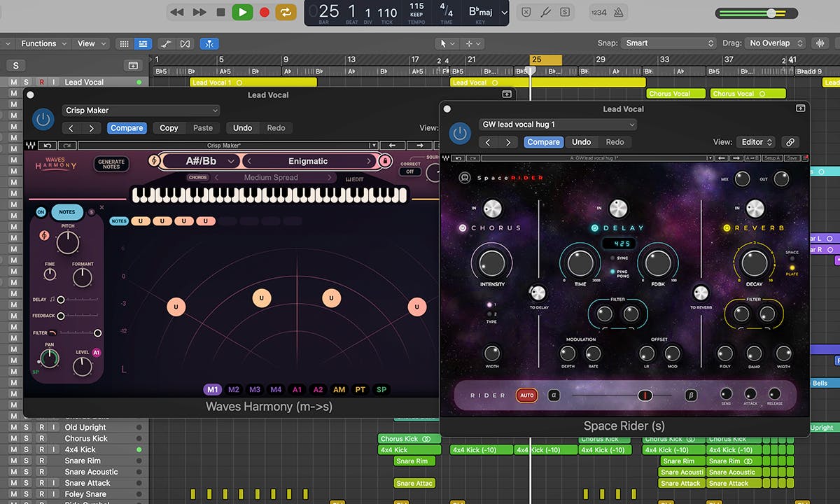Click the treble clef icon near Pitch

pyautogui.click(x=45, y=236)
